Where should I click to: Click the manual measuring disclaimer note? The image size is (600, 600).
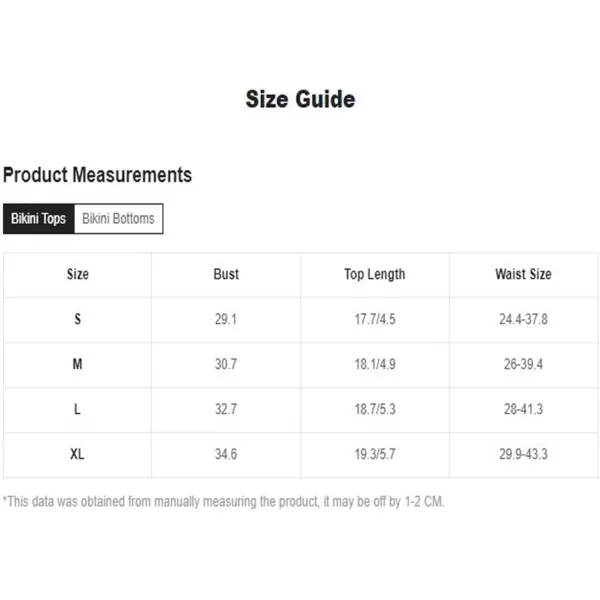[223, 502]
